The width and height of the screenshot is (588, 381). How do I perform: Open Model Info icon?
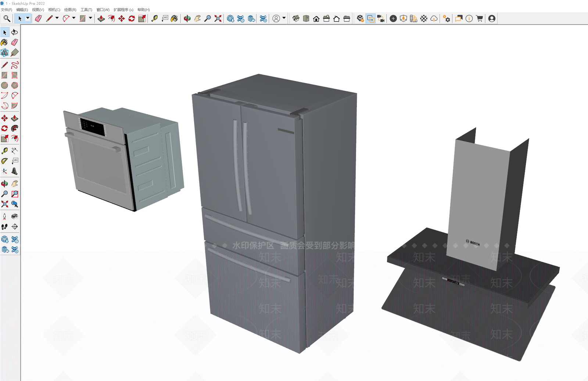[x=469, y=18]
